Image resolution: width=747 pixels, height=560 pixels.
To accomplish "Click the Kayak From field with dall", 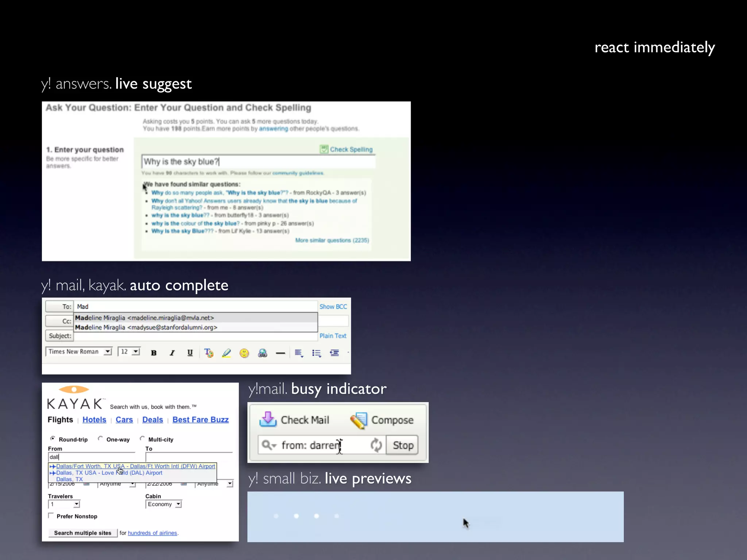I will pyautogui.click(x=92, y=457).
